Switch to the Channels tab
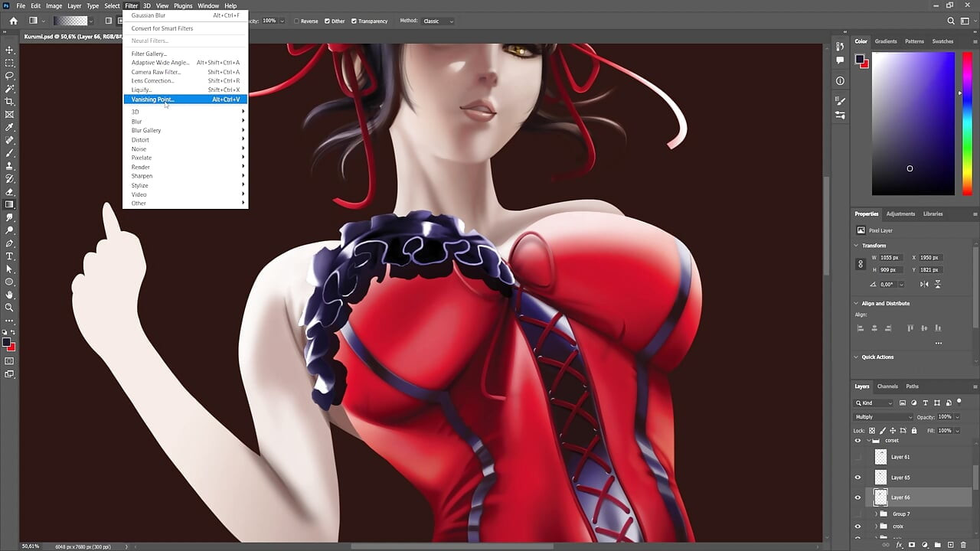The height and width of the screenshot is (551, 980). click(x=887, y=386)
